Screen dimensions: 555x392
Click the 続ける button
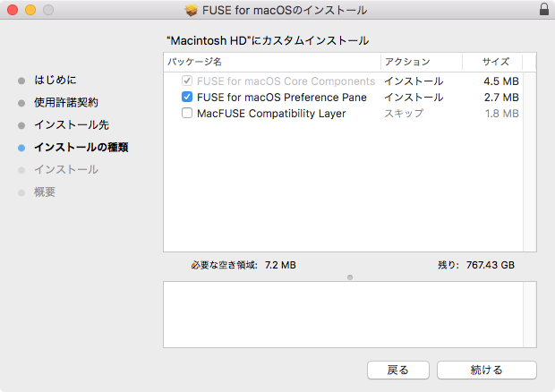(487, 370)
